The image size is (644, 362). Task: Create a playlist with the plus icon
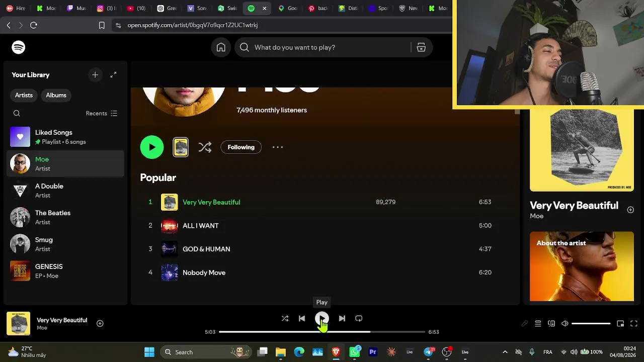(x=95, y=75)
